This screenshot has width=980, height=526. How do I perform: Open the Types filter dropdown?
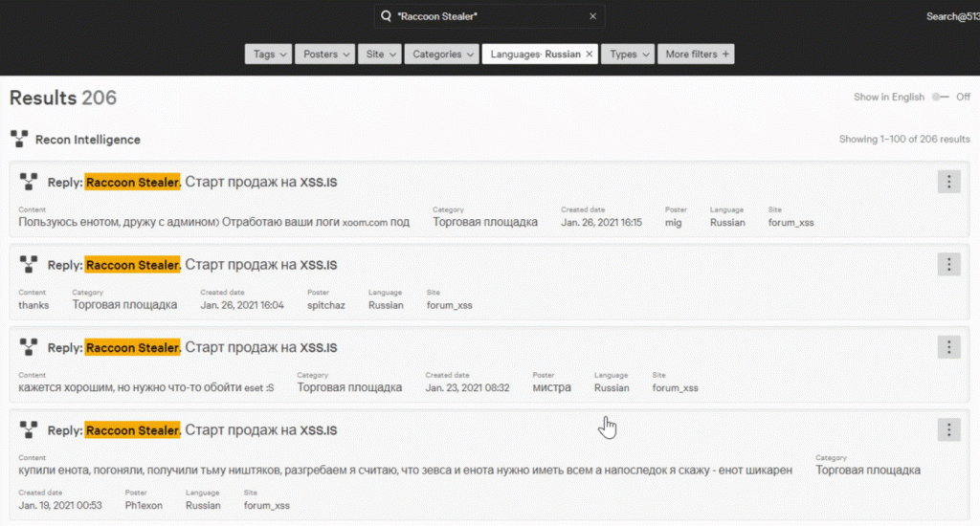point(628,55)
